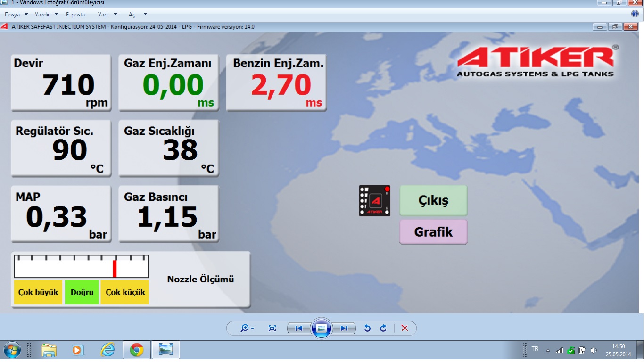Open Google Chrome from the taskbar
The image size is (644, 362).
pyautogui.click(x=137, y=350)
